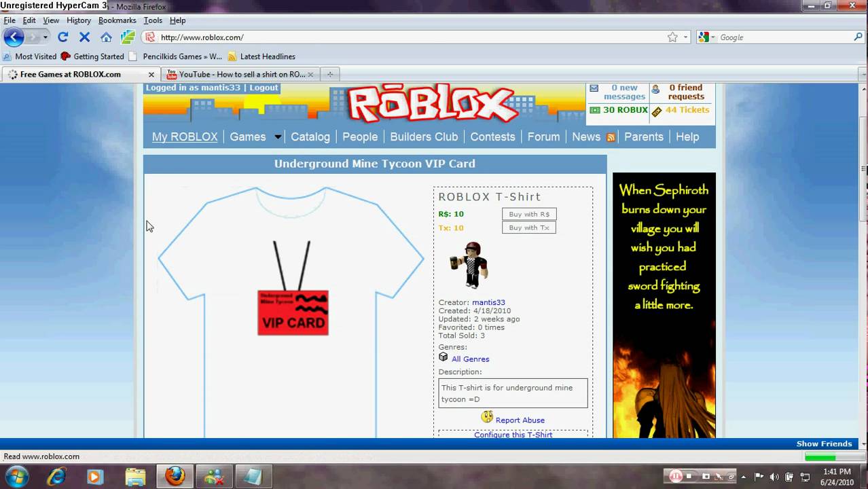Close the YouTube tab
This screenshot has height=489, width=868.
coord(311,75)
